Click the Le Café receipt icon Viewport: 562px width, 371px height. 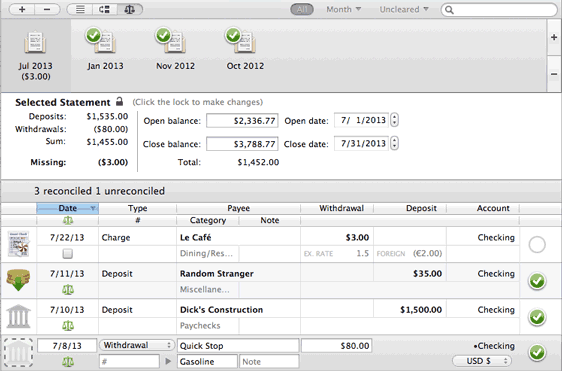[x=18, y=244]
